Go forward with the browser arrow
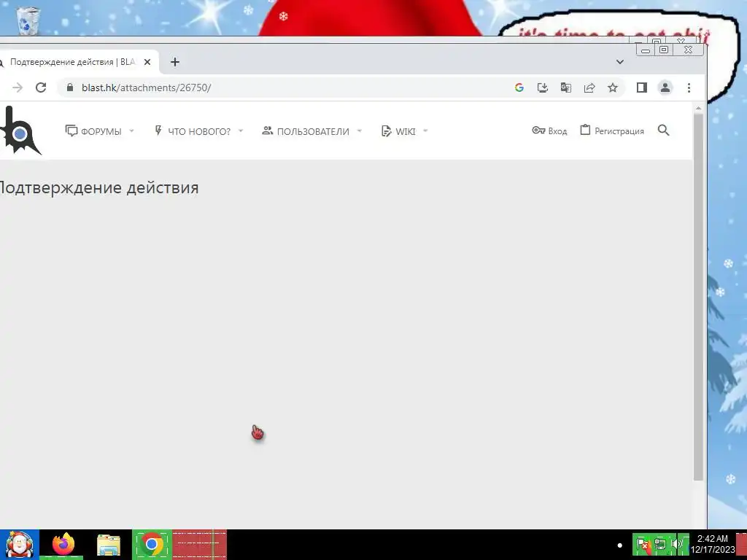This screenshot has width=747, height=560. pos(18,87)
